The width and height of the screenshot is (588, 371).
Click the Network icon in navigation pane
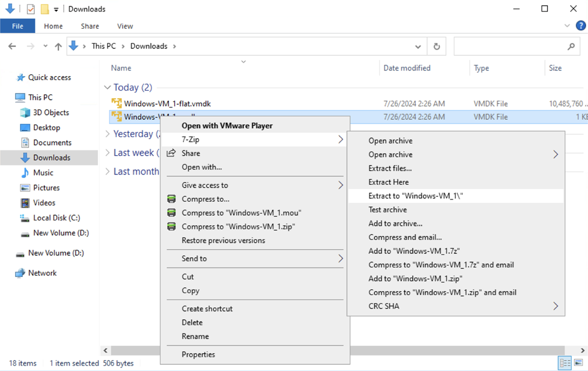coord(20,273)
